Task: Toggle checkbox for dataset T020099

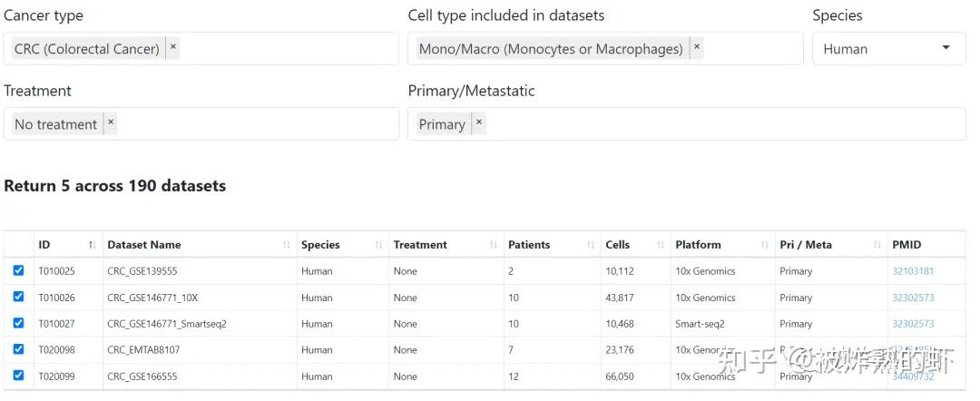Action: 18,376
